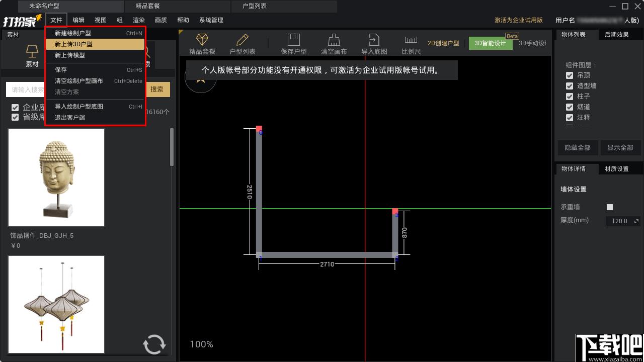
Task: Switch to the 3D智能设计 mode tab
Action: point(490,43)
